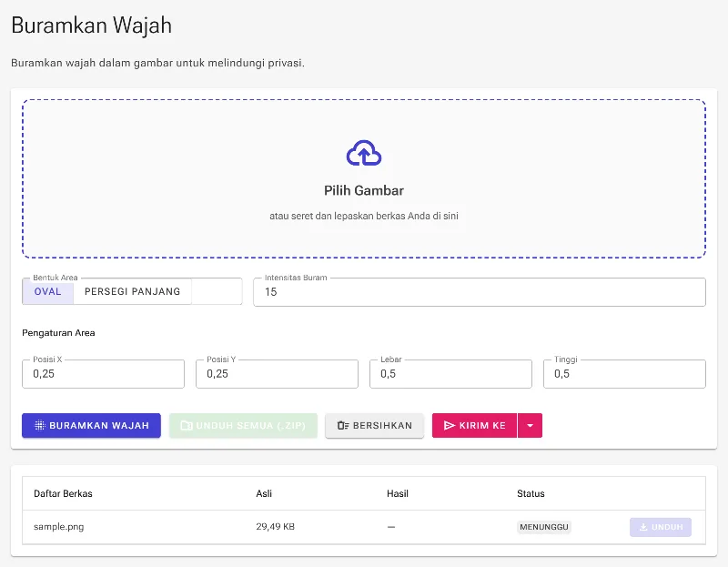The image size is (728, 567).
Task: Click the download icon in sample.png row
Action: [643, 527]
